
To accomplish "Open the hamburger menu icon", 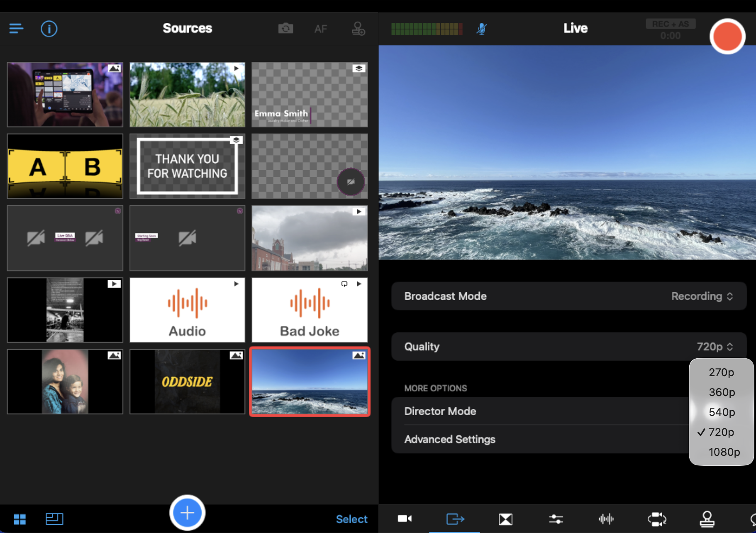I will pyautogui.click(x=16, y=29).
